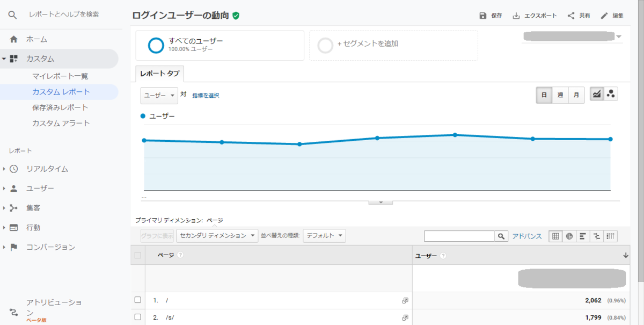The image size is (644, 325).
Task: Open the 並べ替えの種類 default sort dropdown
Action: coord(324,235)
